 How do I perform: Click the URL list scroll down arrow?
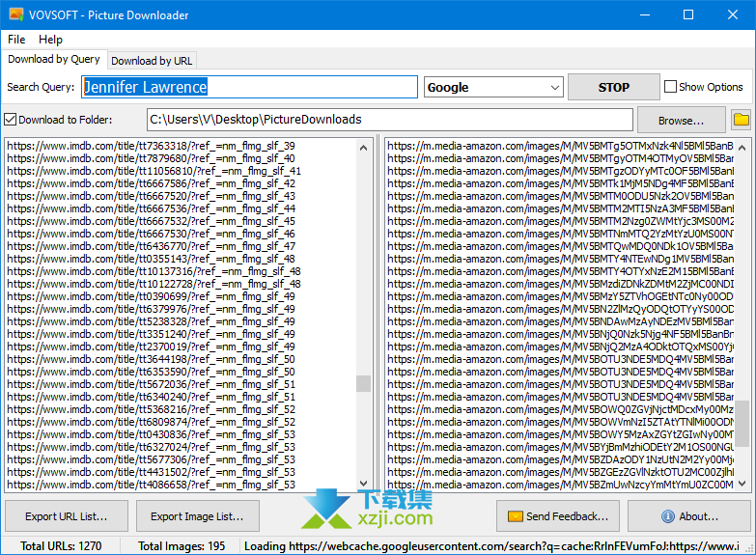click(x=364, y=484)
